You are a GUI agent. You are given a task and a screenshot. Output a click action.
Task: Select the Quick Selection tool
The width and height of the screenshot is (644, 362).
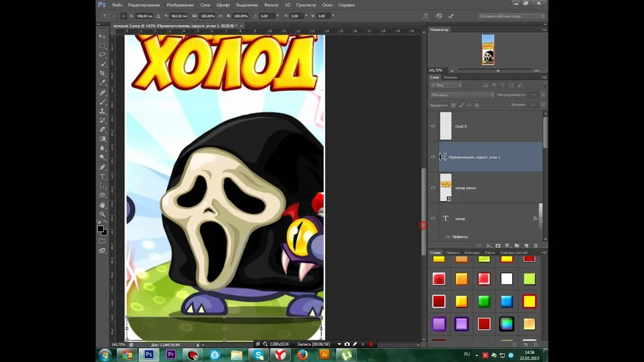click(x=103, y=64)
